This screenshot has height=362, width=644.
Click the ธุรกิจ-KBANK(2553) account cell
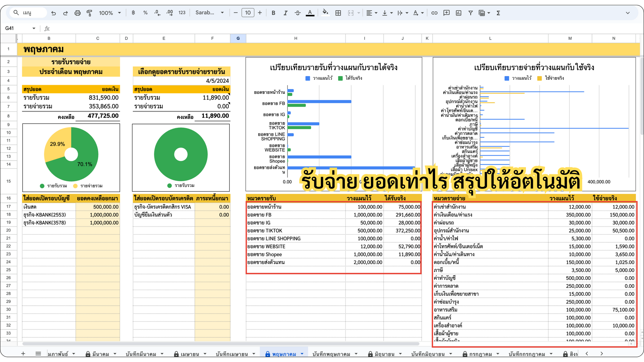coord(49,215)
